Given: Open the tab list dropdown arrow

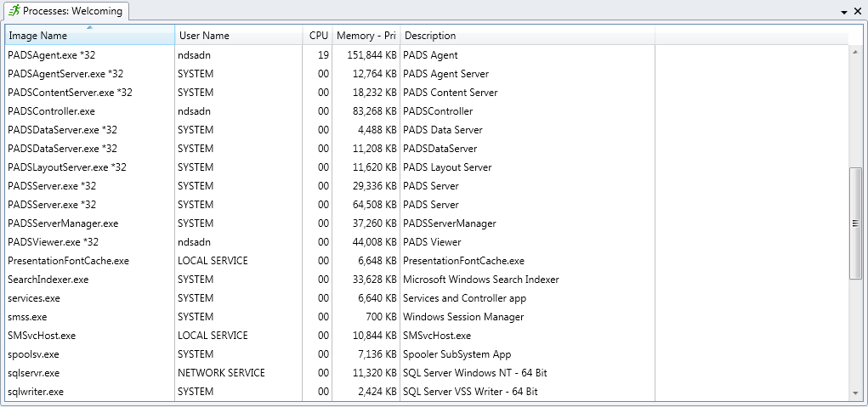Looking at the screenshot, I should pyautogui.click(x=844, y=12).
